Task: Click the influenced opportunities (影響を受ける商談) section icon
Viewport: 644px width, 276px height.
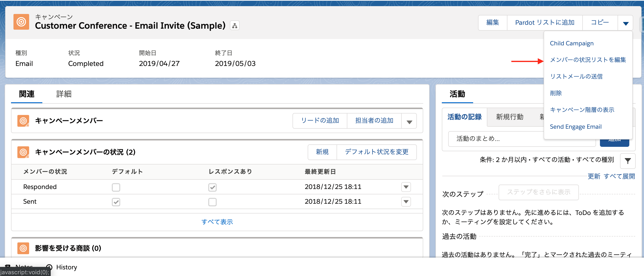Action: (x=23, y=248)
